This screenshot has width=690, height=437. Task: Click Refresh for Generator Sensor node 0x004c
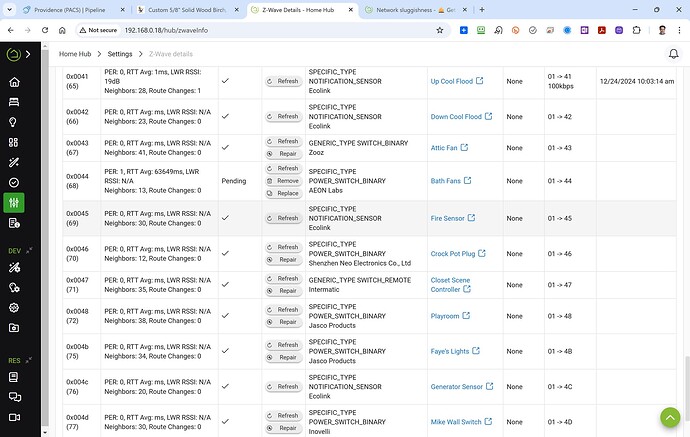pos(283,386)
